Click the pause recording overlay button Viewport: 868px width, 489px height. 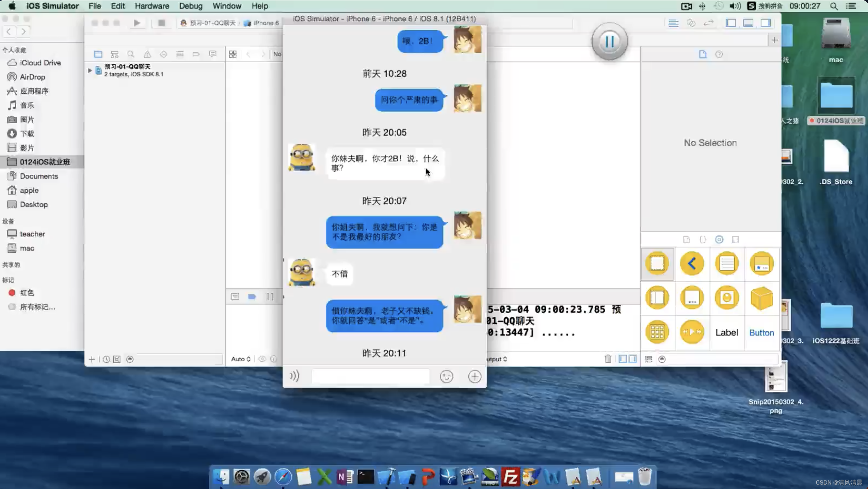(609, 41)
